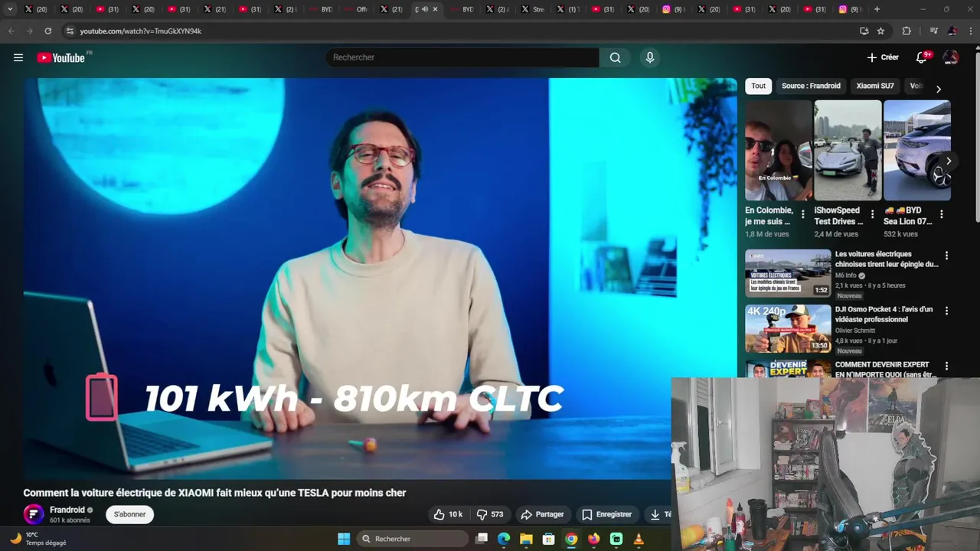Viewport: 980px width, 551px height.
Task: Launch Microsoft Edge from the taskbar
Action: point(504,539)
